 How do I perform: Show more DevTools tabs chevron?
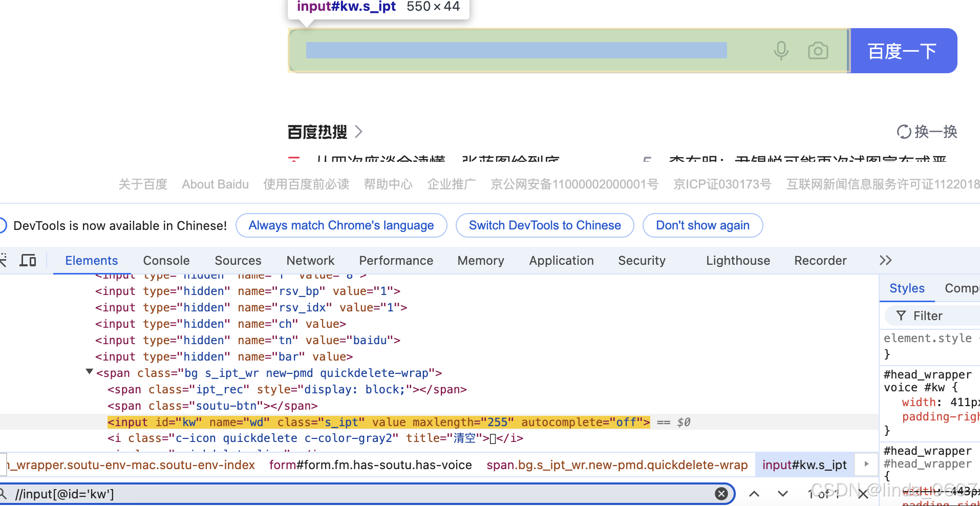(886, 260)
